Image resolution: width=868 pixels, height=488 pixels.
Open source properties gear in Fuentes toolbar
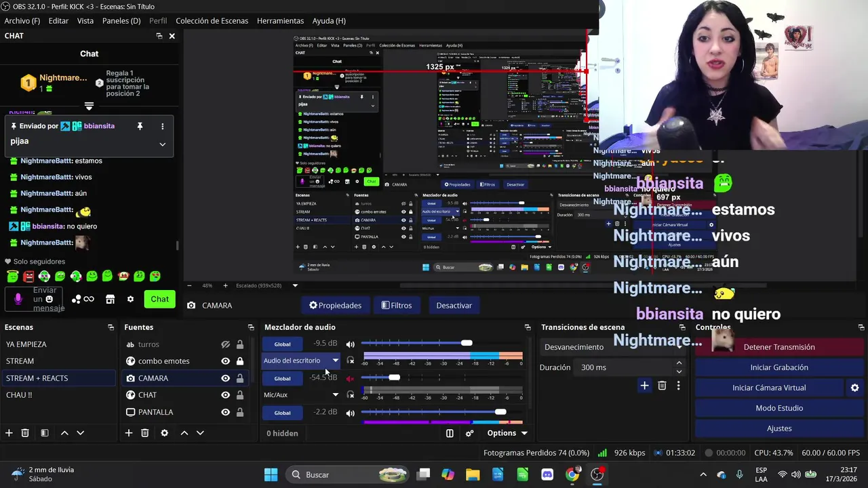pos(164,433)
